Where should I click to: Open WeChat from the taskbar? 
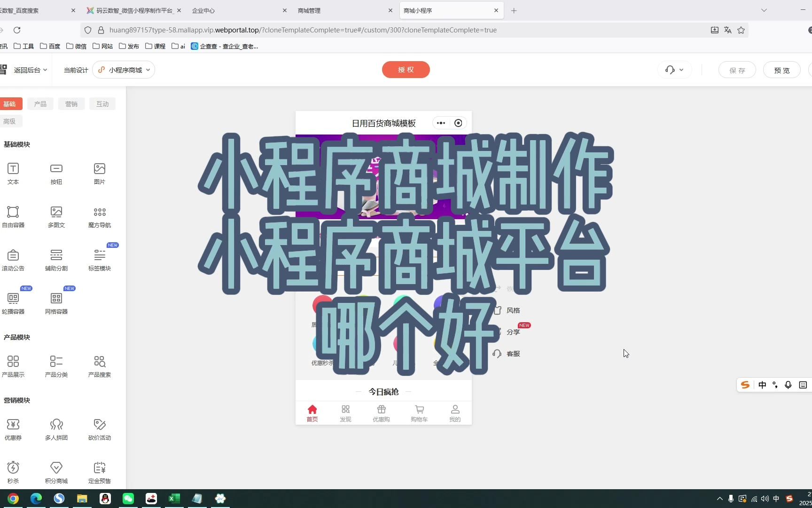coord(128,499)
